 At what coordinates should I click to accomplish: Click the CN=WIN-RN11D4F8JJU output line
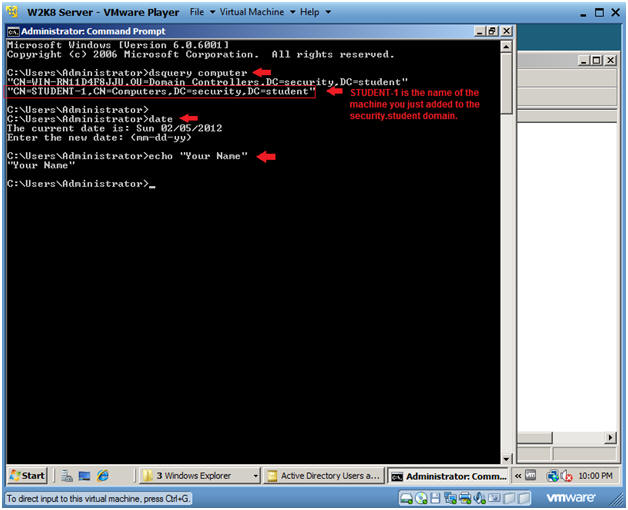[x=207, y=82]
